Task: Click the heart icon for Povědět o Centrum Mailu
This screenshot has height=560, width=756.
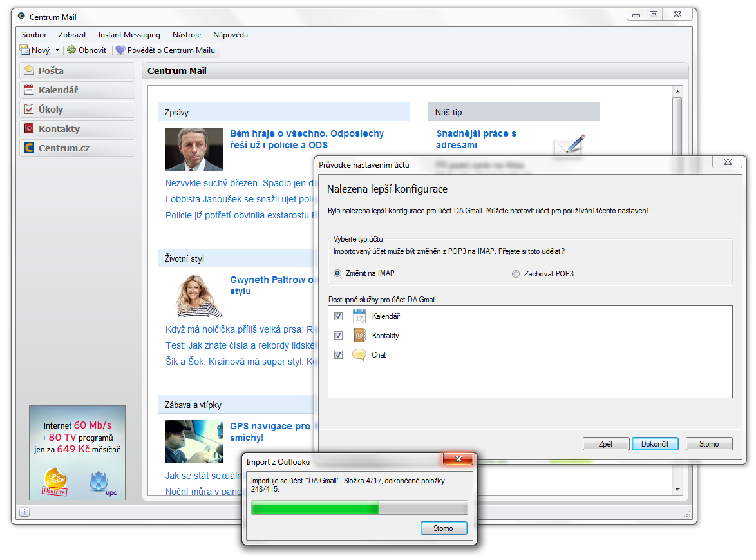Action: point(120,50)
